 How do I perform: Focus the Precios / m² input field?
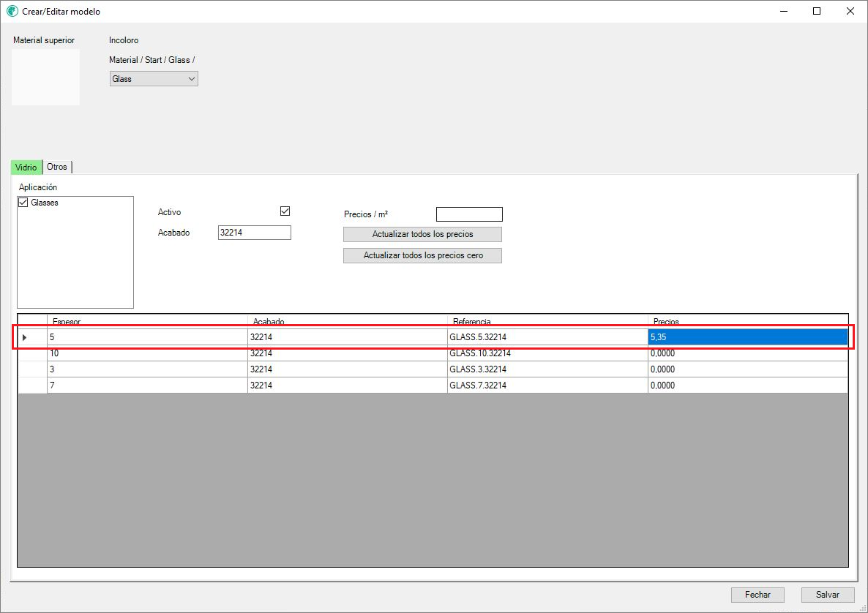(x=469, y=214)
